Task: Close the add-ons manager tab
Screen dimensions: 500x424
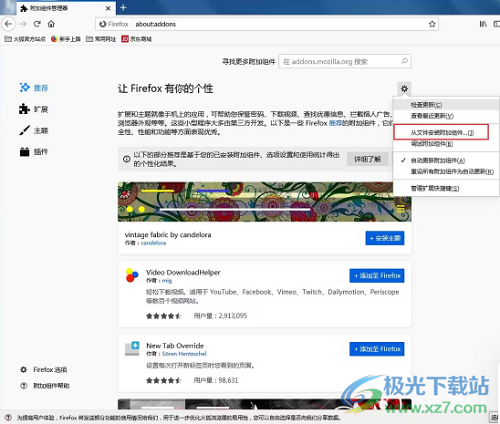Action: 108,8
